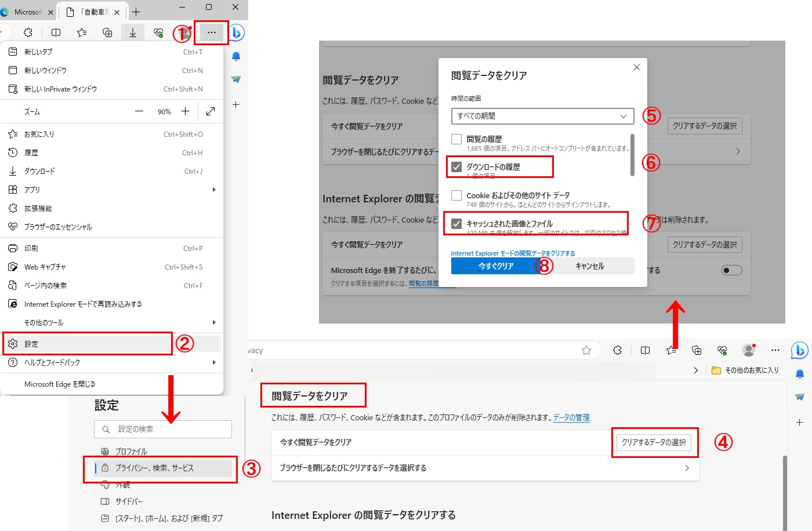The height and width of the screenshot is (531, 812).
Task: Open Internet Explorer モードの閲覧データをクリアする link
Action: 513,253
